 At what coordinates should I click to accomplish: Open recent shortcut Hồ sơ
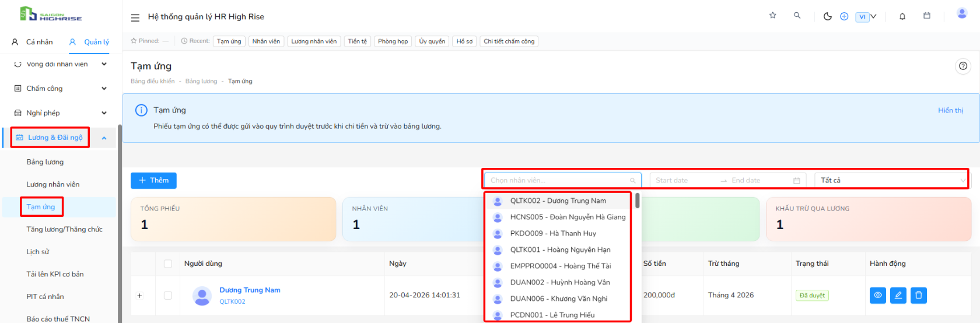[x=465, y=41]
